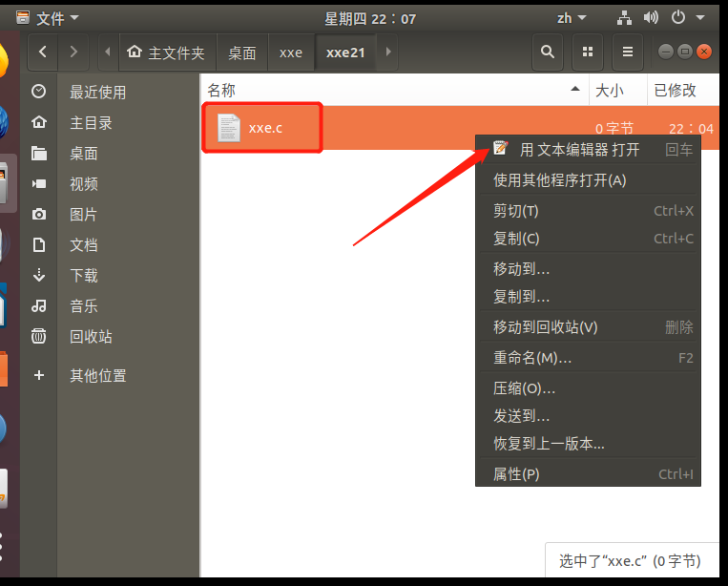Open the hamburger options menu

tap(628, 52)
